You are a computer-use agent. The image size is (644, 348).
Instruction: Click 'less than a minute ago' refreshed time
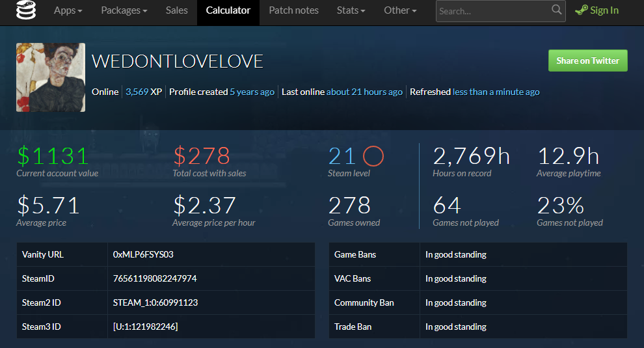[x=496, y=92]
